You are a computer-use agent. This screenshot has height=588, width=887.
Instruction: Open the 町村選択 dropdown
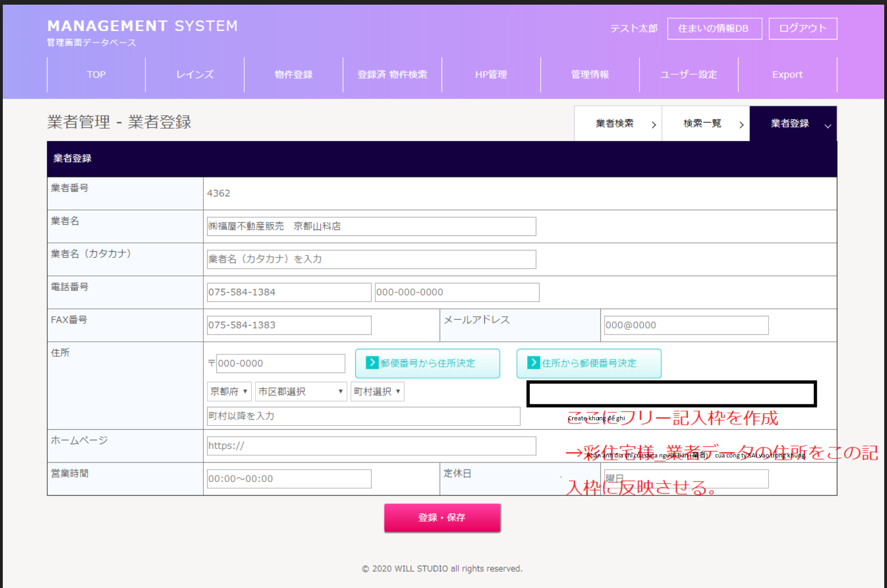[377, 392]
